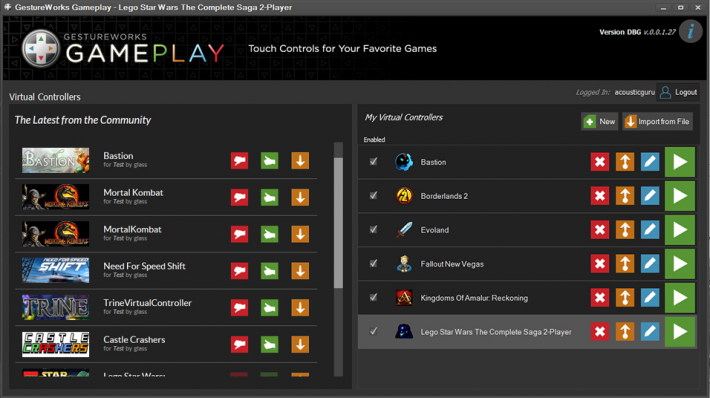710x398 pixels.
Task: Download the Mortal Kombat community controller
Action: point(300,197)
